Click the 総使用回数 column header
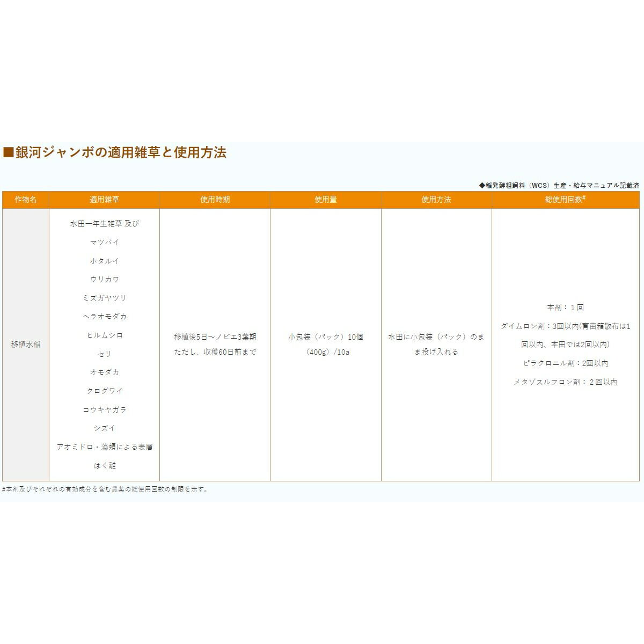Image resolution: width=644 pixels, height=644 pixels. coord(566,199)
